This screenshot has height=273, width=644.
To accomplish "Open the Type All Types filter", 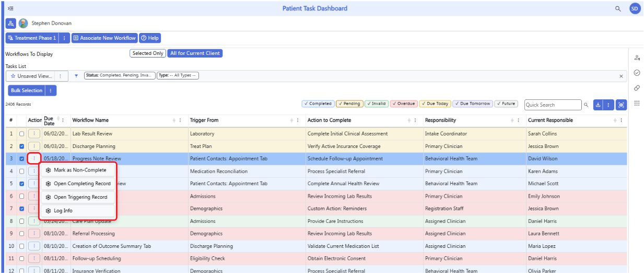I will (x=178, y=76).
